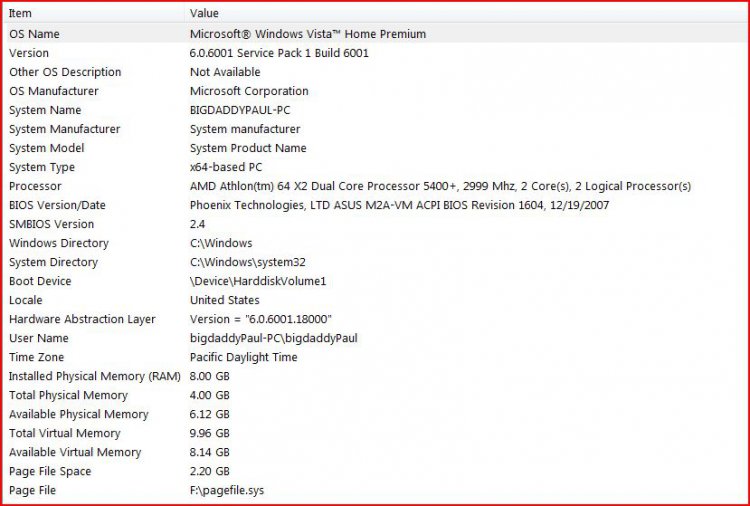750x506 pixels.
Task: Click the 'x64-based PC' value
Action: (x=226, y=167)
